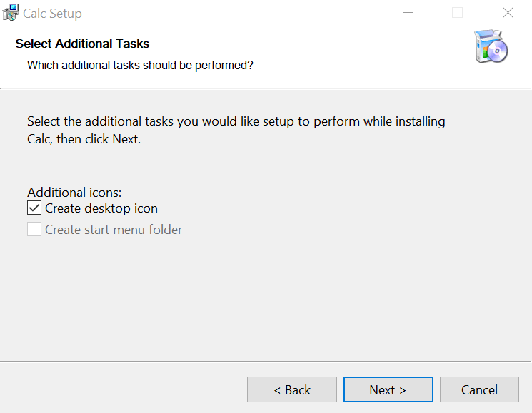Click the "Calc Setup" window title text
Screen dimensions: 532x413
(52, 13)
